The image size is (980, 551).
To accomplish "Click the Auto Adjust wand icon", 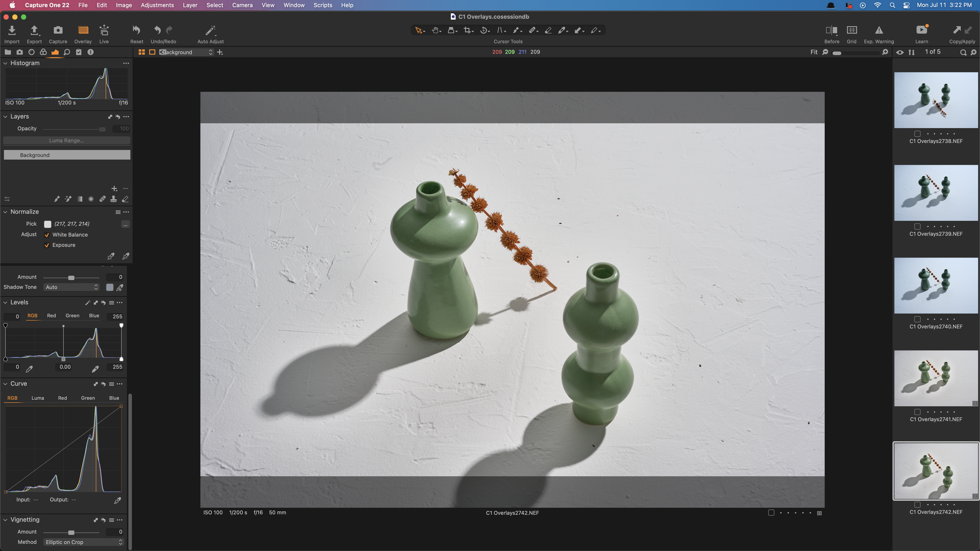I will click(211, 31).
